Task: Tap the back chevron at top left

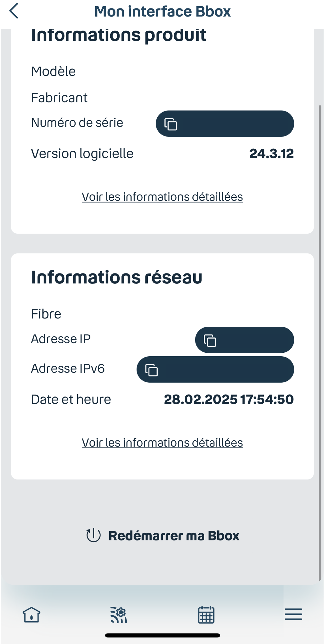Action: (x=14, y=11)
